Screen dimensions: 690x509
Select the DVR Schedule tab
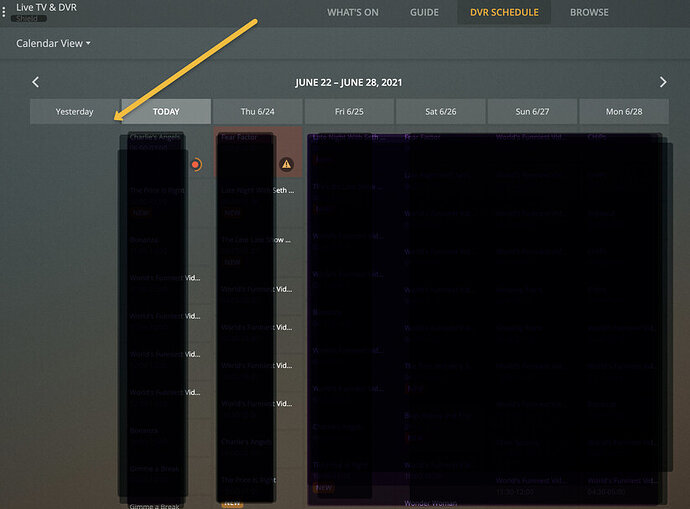pyautogui.click(x=504, y=12)
